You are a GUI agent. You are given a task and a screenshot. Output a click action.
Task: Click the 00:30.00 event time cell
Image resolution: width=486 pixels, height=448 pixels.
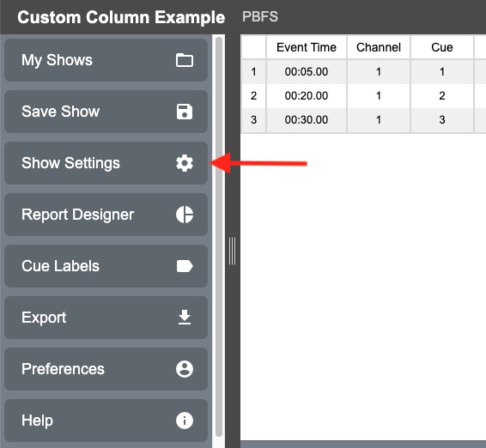click(x=307, y=120)
